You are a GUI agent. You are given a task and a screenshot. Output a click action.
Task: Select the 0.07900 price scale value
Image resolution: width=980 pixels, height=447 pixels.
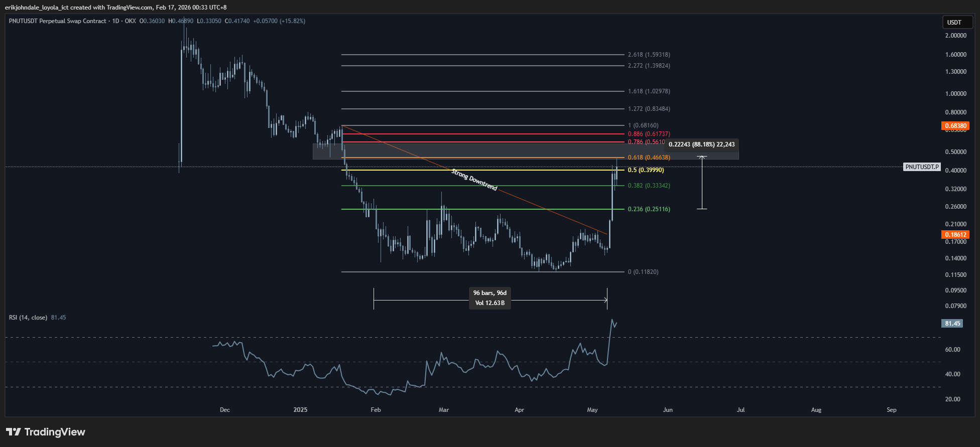pyautogui.click(x=956, y=306)
